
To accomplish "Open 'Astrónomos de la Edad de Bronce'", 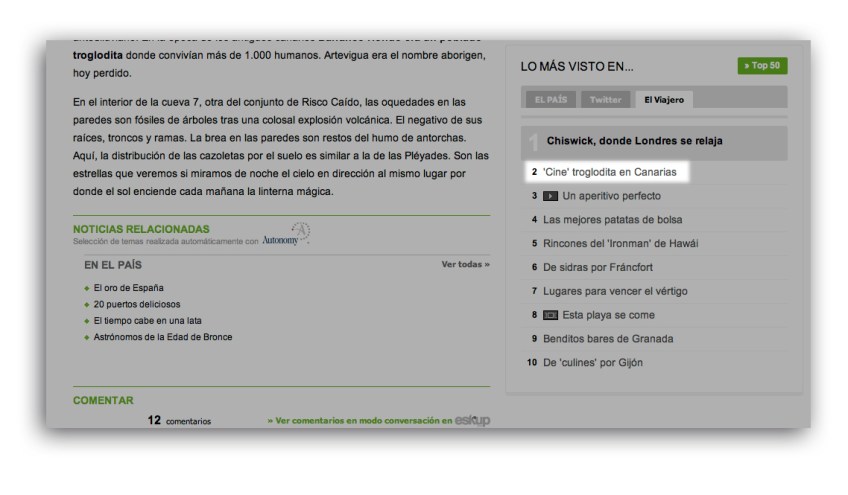I will pyautogui.click(x=162, y=337).
